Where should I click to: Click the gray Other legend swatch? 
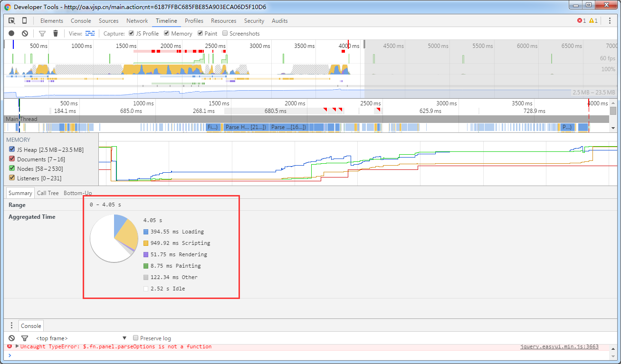pyautogui.click(x=146, y=277)
